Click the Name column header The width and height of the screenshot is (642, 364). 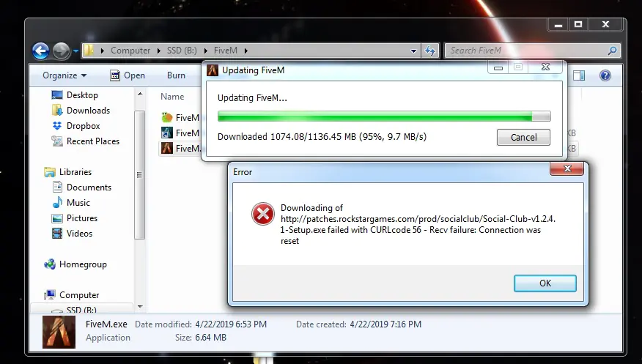[172, 97]
